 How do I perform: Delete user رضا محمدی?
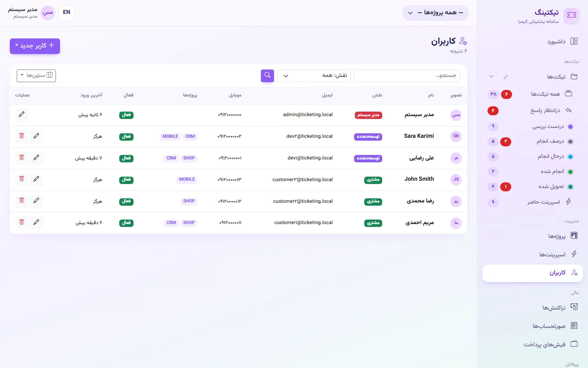pyautogui.click(x=22, y=201)
